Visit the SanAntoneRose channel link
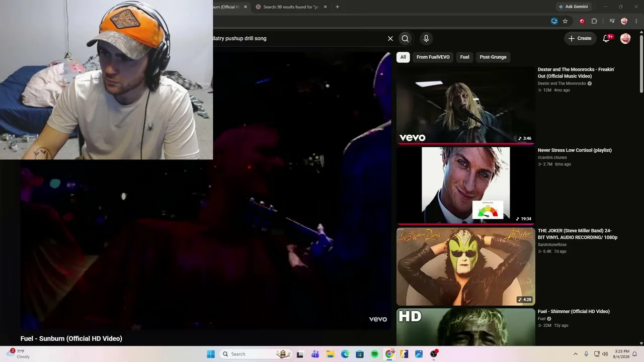The image size is (644, 362). point(552,245)
